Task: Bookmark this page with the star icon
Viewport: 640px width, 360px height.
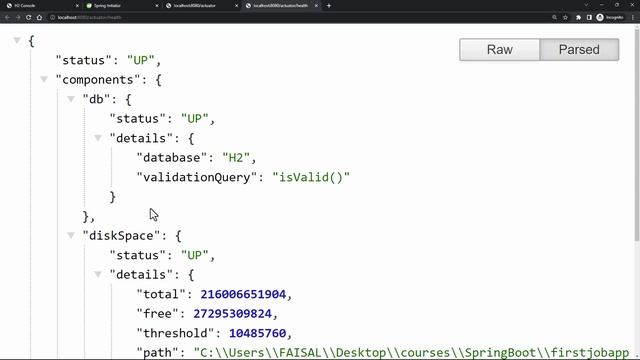Action: [x=565, y=18]
